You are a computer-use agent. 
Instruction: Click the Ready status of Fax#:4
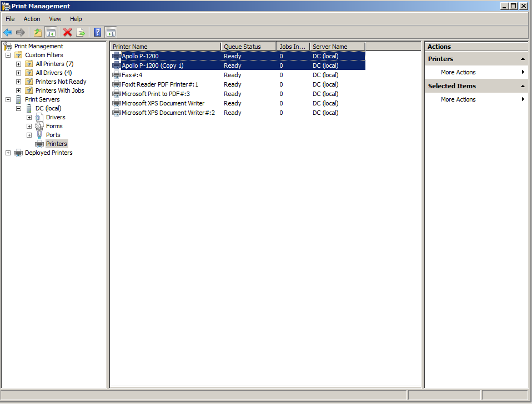click(233, 75)
